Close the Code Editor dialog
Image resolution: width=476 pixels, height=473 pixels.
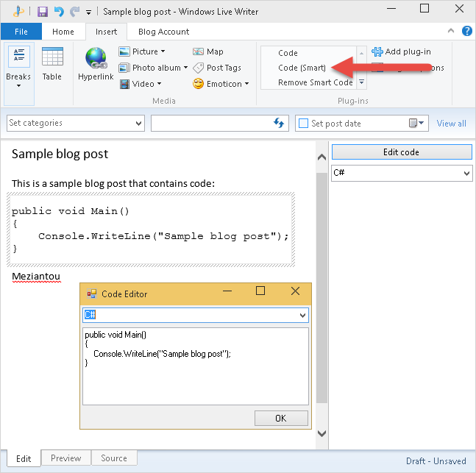click(295, 291)
